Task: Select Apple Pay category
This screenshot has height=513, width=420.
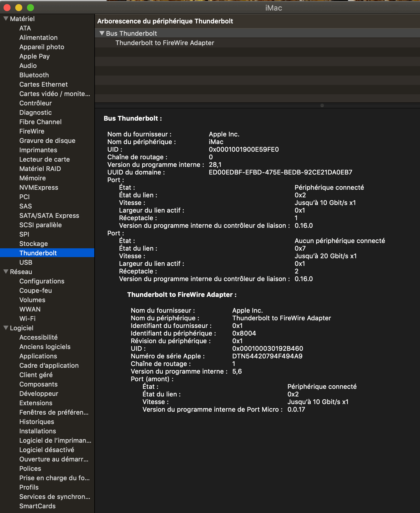Action: click(x=34, y=56)
